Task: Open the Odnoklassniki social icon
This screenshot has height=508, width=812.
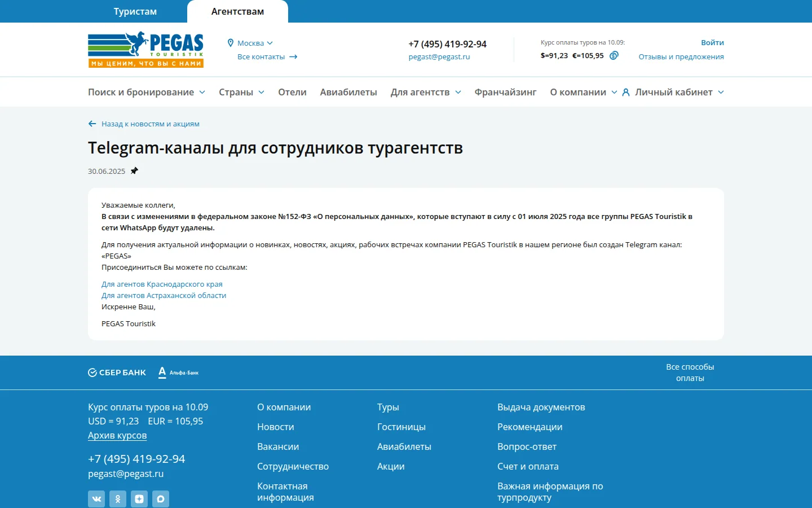Action: pyautogui.click(x=118, y=499)
